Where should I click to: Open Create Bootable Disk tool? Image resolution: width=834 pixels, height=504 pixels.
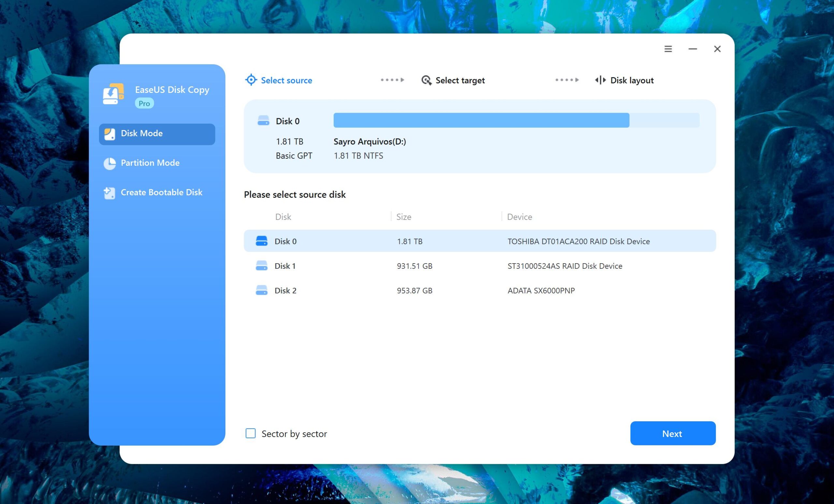(161, 192)
